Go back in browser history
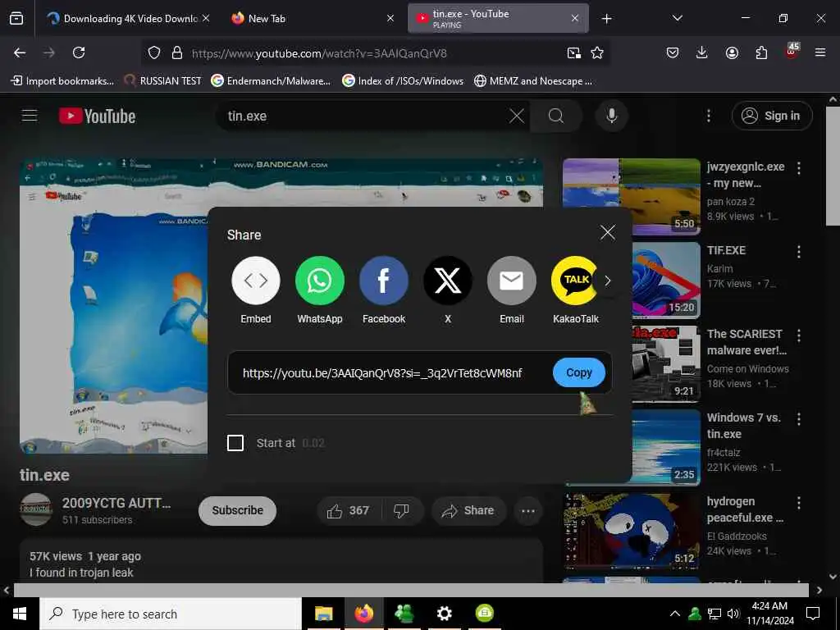840x630 pixels. 20,52
